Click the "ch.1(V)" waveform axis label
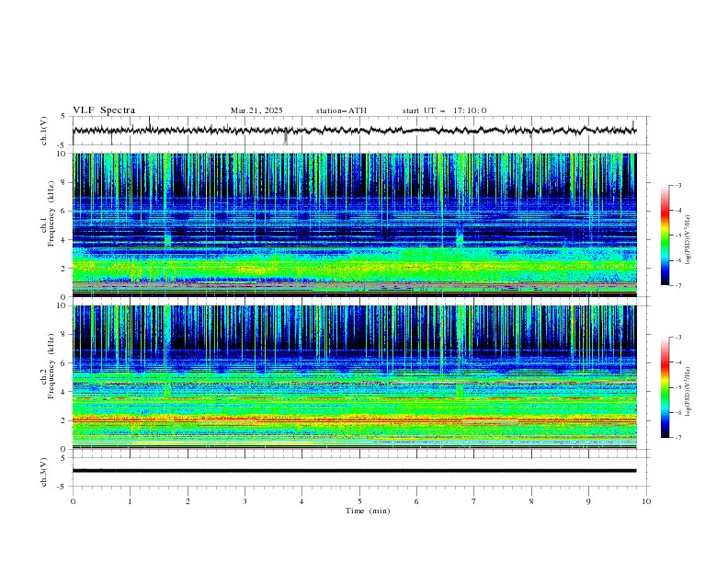Image resolution: width=728 pixels, height=563 pixels. click(44, 131)
